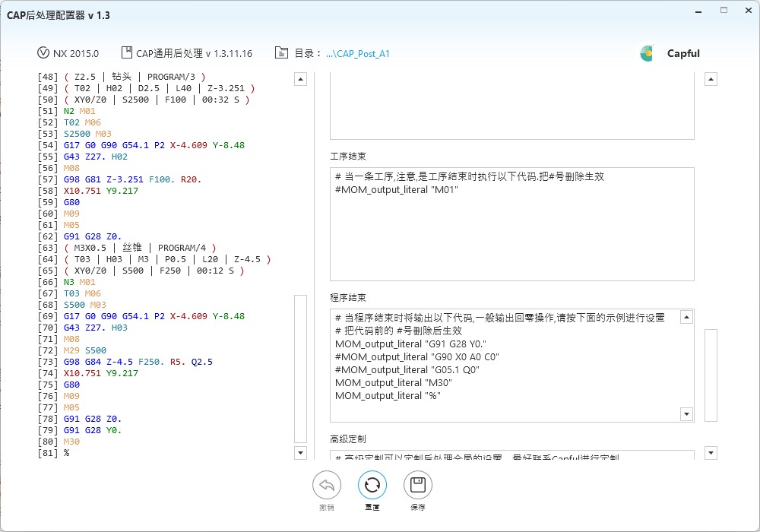Select code line [57] G98 G81 Z-3.251
760x532 pixels.
click(x=120, y=179)
